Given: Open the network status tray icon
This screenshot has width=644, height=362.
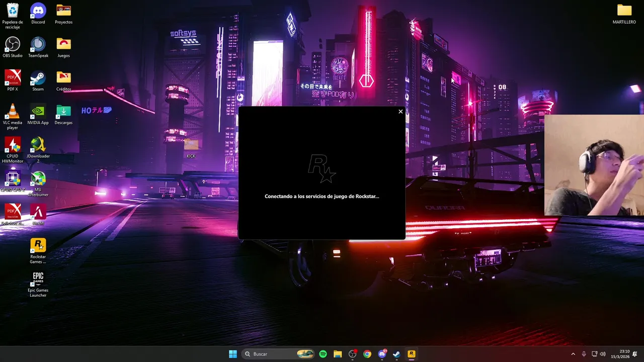Looking at the screenshot, I should [594, 354].
